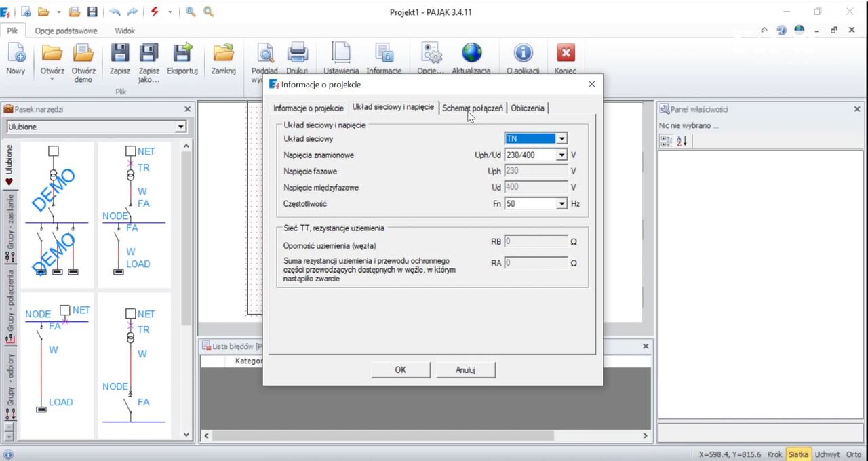Image resolution: width=868 pixels, height=461 pixels.
Task: Open the Napięcia znamionowe 230/400 dropdown
Action: (561, 155)
